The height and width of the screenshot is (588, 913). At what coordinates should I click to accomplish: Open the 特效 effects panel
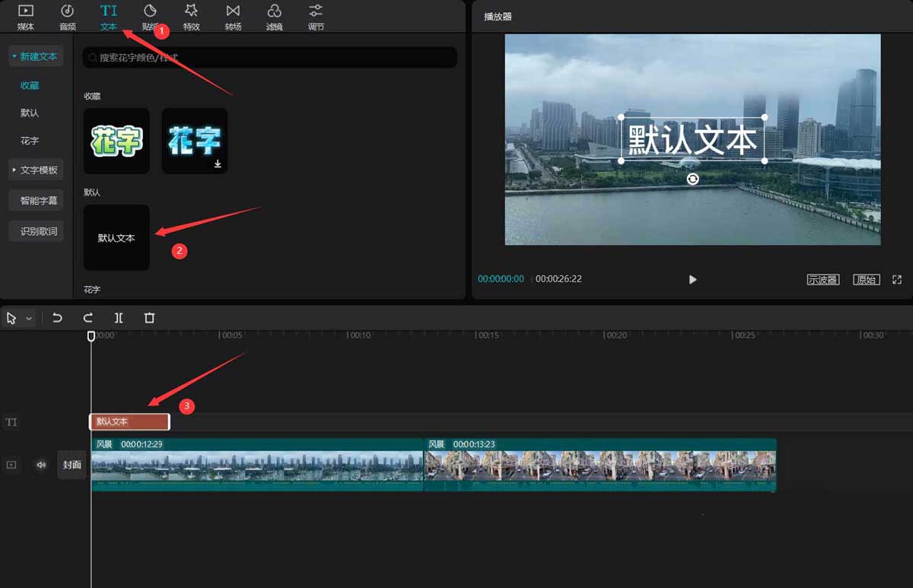(191, 17)
